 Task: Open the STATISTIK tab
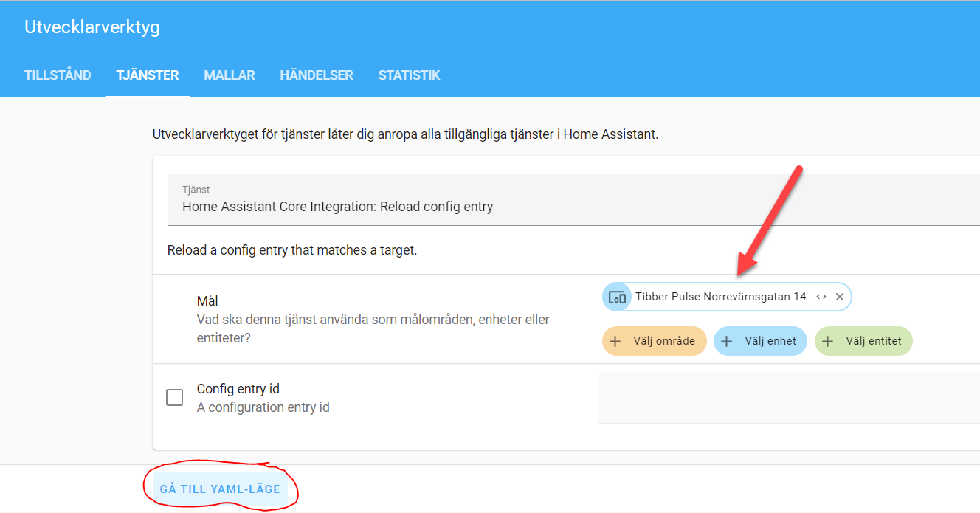(409, 75)
